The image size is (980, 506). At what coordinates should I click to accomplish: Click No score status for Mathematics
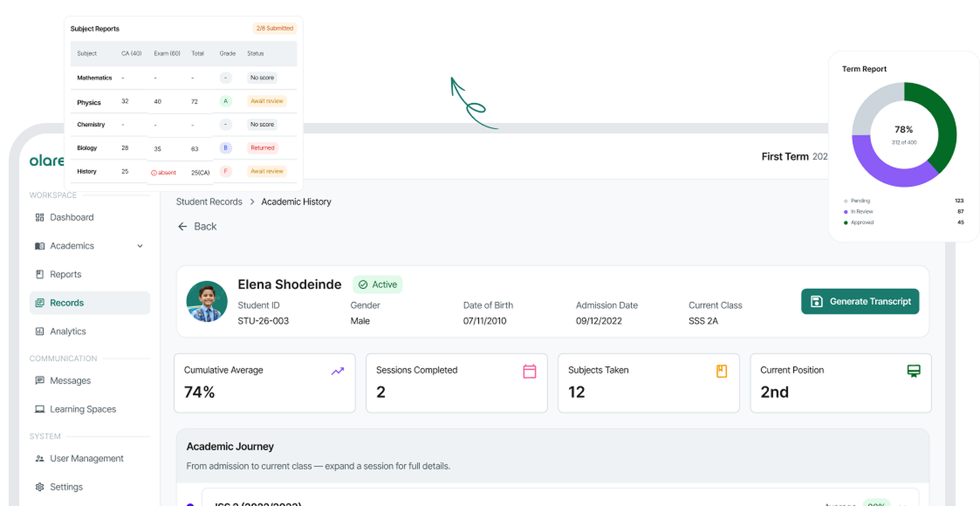[x=262, y=78]
